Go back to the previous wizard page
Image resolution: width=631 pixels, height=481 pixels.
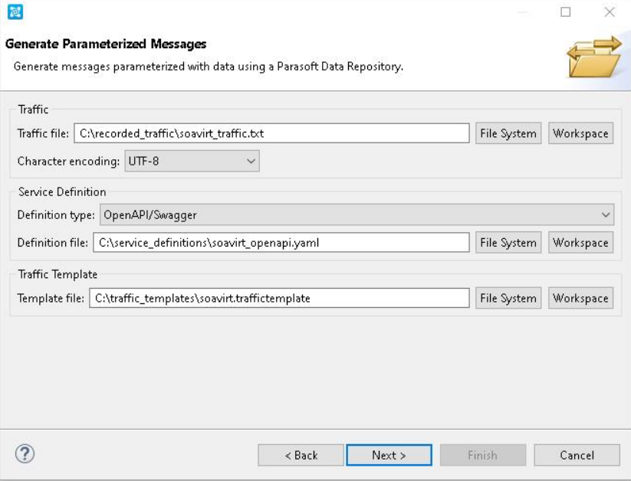(x=301, y=455)
